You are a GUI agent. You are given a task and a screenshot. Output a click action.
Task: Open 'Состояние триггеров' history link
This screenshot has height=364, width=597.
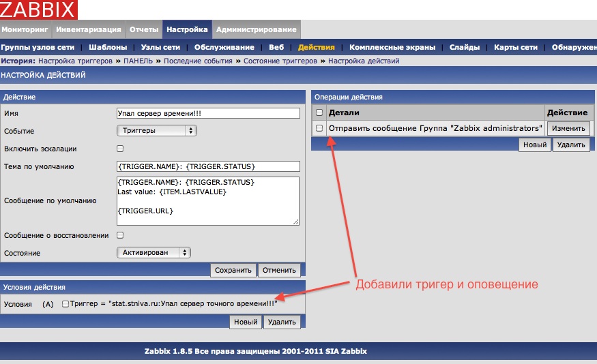coord(282,61)
